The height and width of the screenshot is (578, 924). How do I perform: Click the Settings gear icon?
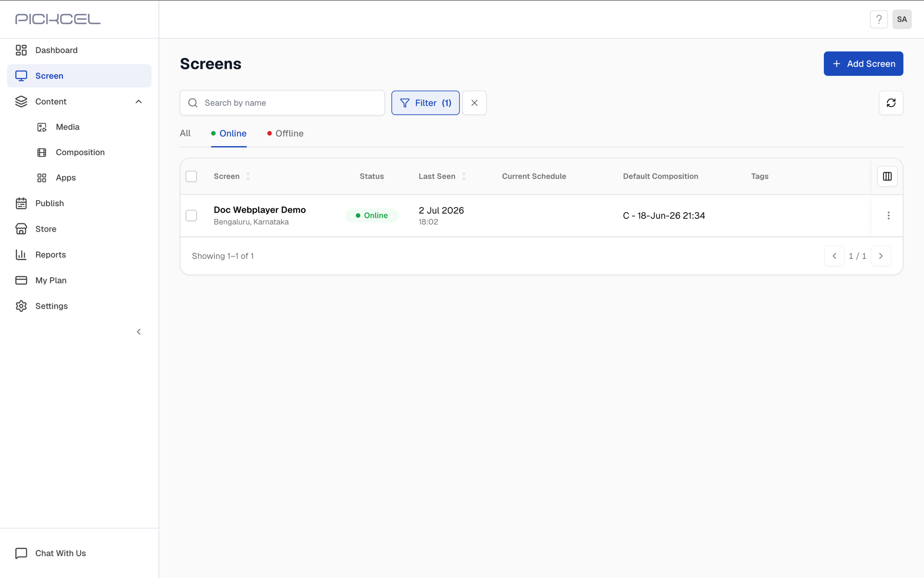tap(21, 306)
